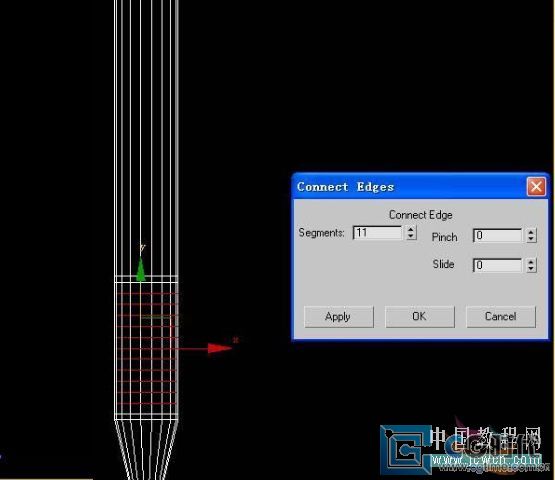Click the Slide value field
Viewport: 555px width, 480px height.
(x=497, y=265)
